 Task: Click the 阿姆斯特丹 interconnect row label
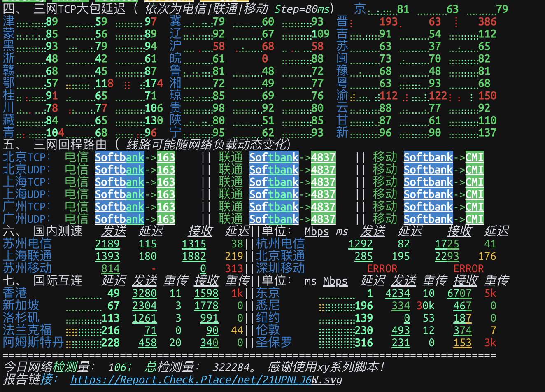point(33,343)
